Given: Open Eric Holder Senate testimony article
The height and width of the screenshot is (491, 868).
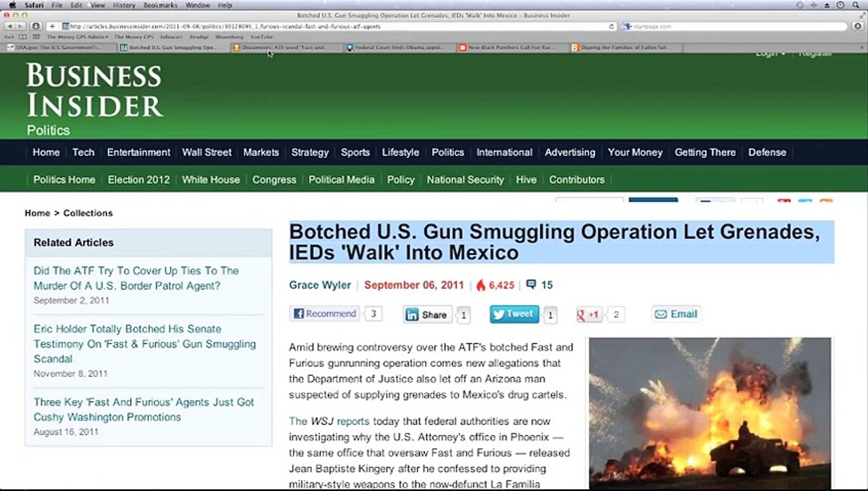Looking at the screenshot, I should [145, 344].
